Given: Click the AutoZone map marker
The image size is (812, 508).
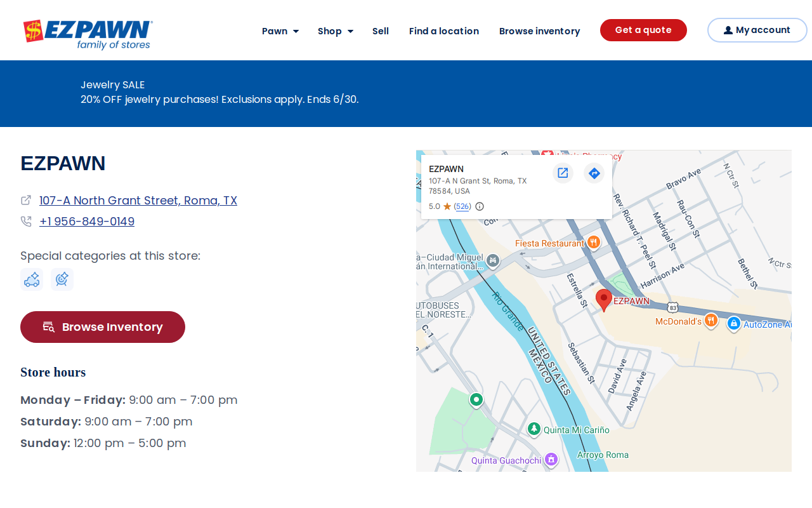Looking at the screenshot, I should pyautogui.click(x=734, y=323).
